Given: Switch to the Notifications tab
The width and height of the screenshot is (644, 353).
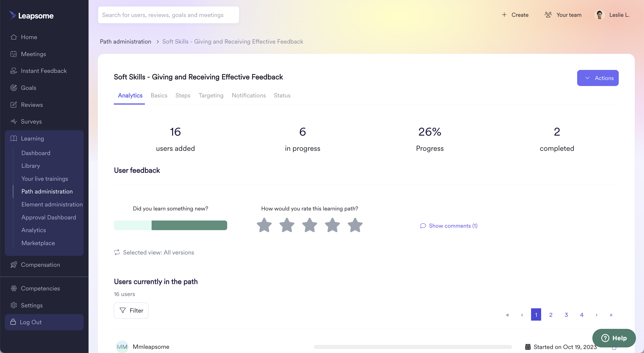Looking at the screenshot, I should point(249,95).
